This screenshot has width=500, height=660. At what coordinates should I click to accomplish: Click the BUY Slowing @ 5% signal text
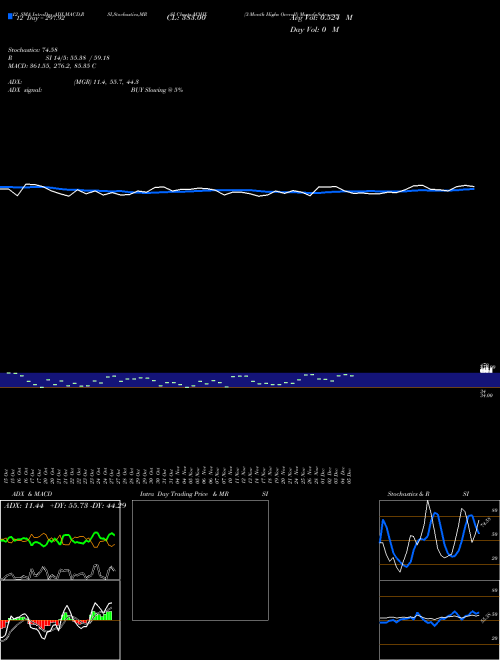[157, 90]
